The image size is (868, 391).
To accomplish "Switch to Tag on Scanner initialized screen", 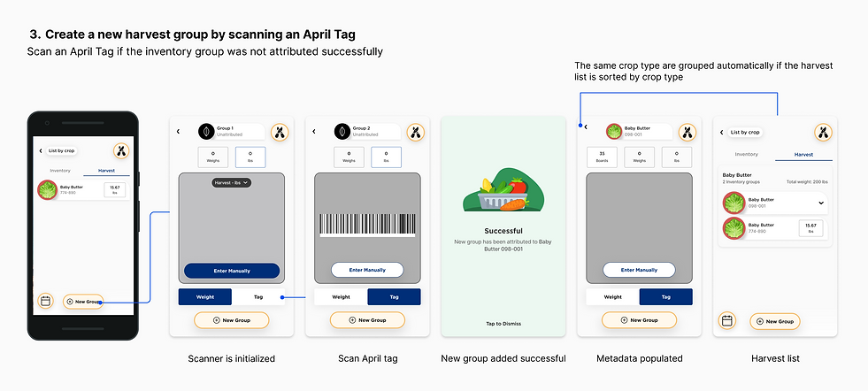I will pyautogui.click(x=258, y=297).
